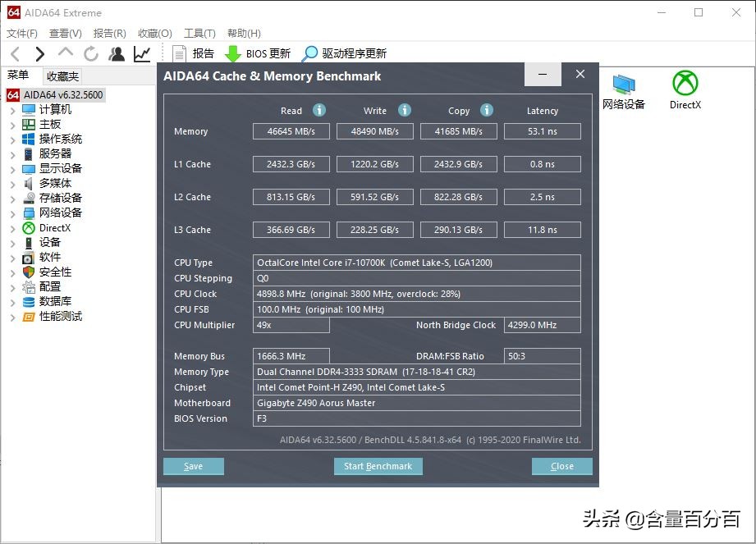Open the 报告 report icon on the toolbar

[x=177, y=53]
